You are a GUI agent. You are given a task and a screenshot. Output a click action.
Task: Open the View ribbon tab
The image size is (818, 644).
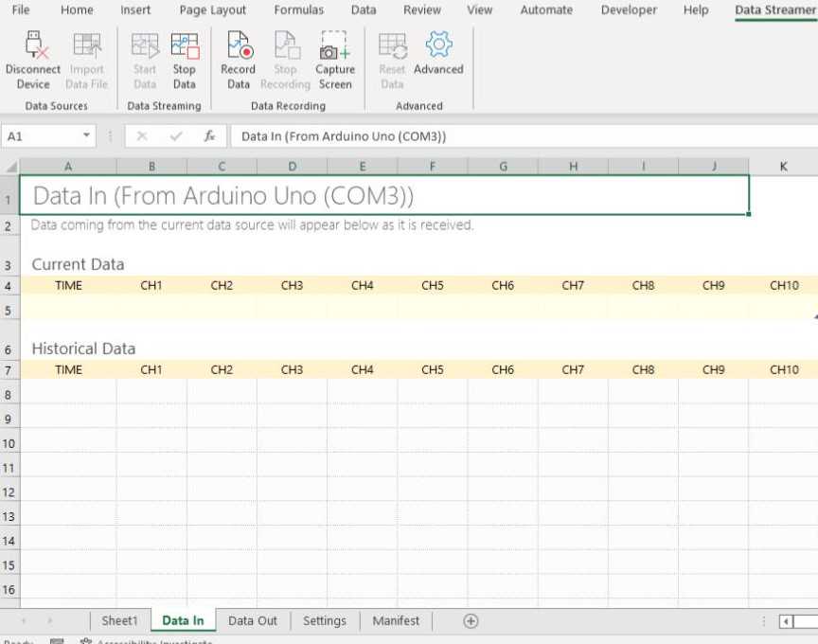click(x=479, y=9)
